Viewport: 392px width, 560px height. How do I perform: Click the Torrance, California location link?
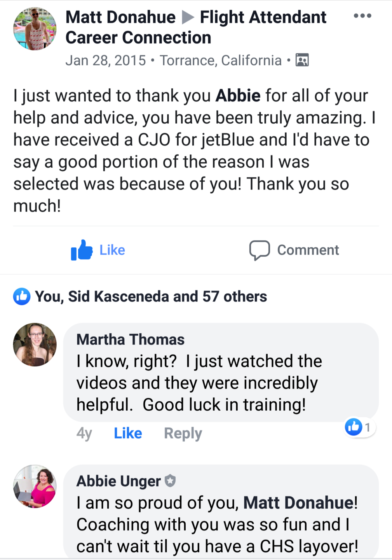[x=220, y=60]
